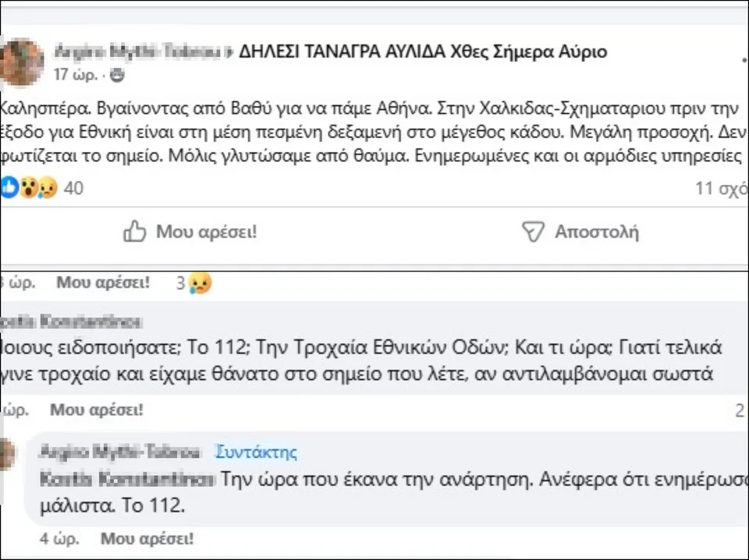Like the comment posted "3 ώρ." ago

(x=103, y=283)
